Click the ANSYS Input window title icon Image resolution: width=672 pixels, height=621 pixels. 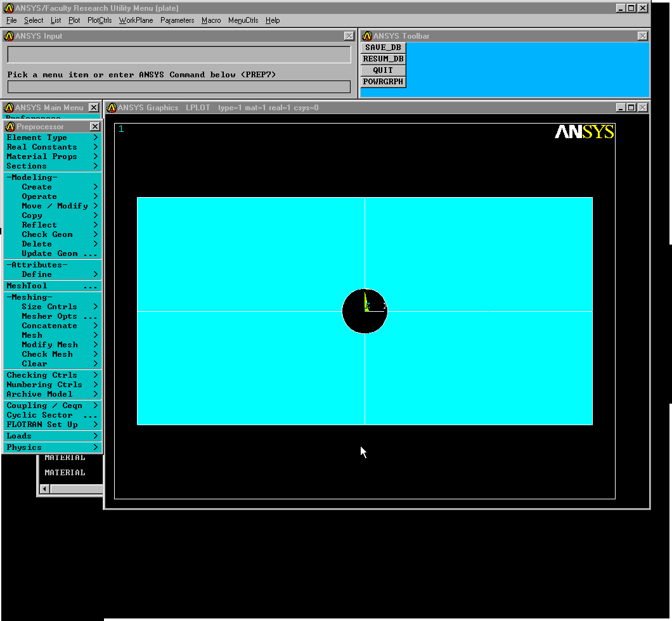pos(9,36)
